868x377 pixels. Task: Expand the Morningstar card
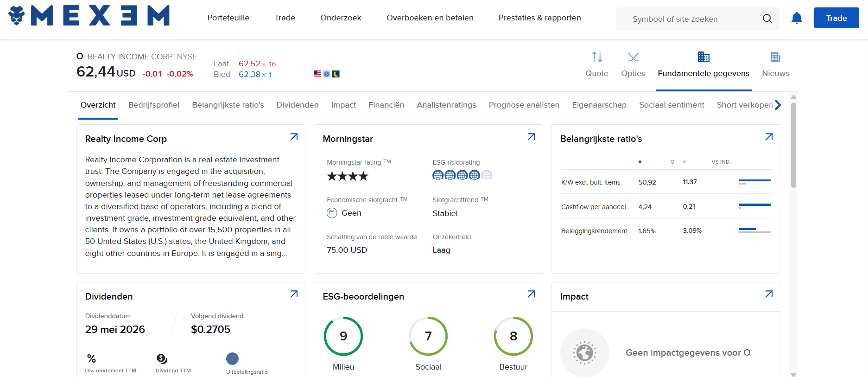(x=531, y=137)
